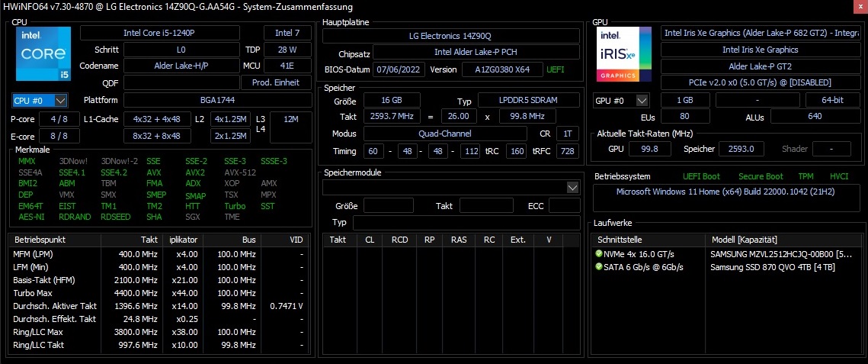868x364 pixels.
Task: Expand the Speichermodule selection dropdown
Action: [572, 188]
